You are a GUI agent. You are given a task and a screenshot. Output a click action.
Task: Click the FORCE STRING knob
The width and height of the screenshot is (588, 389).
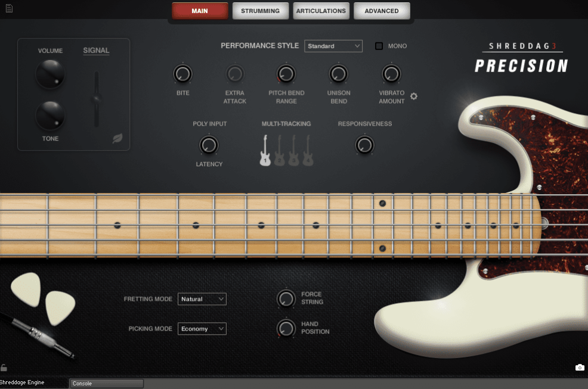point(286,298)
